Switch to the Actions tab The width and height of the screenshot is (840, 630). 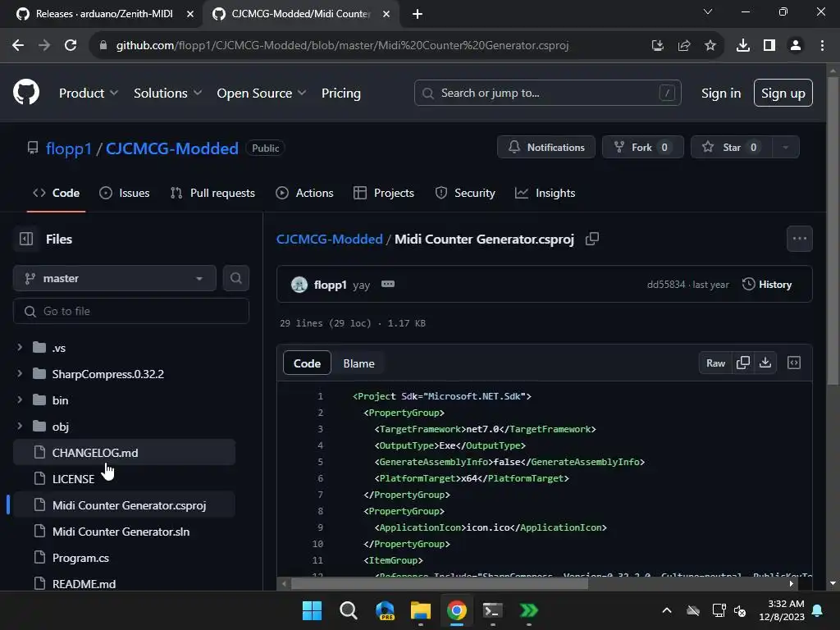click(304, 193)
